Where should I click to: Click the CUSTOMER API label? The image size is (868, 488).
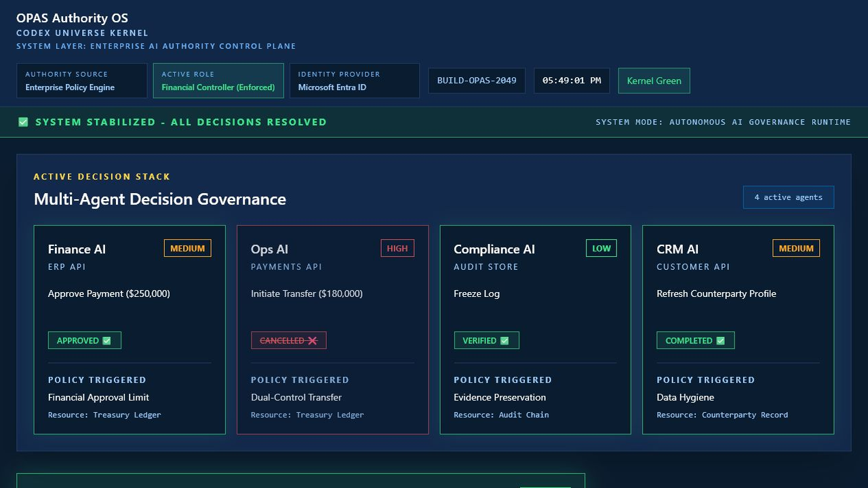[693, 267]
